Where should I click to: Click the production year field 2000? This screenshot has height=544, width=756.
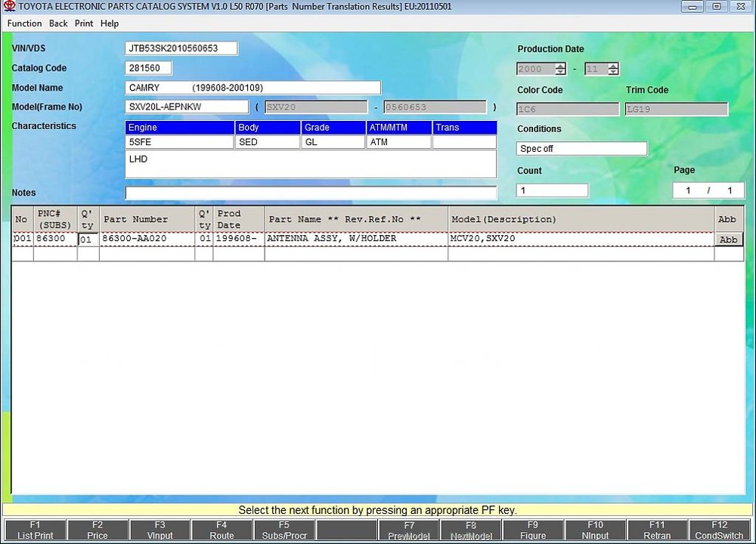tap(536, 69)
